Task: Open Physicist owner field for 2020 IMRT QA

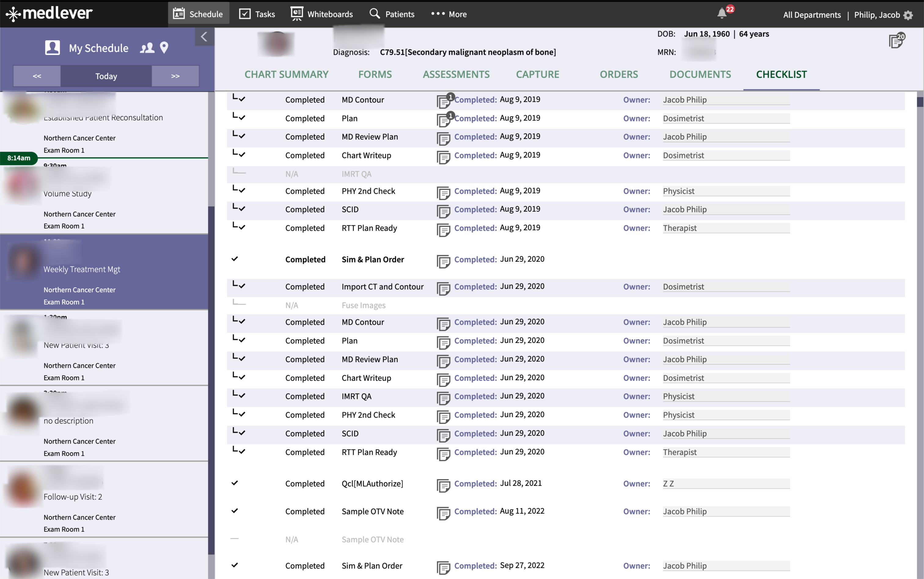Action: coord(726,396)
